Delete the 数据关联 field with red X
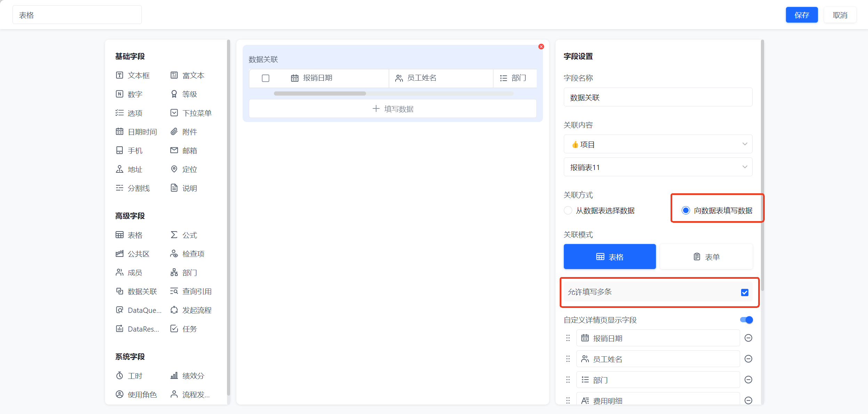868x414 pixels. (541, 47)
